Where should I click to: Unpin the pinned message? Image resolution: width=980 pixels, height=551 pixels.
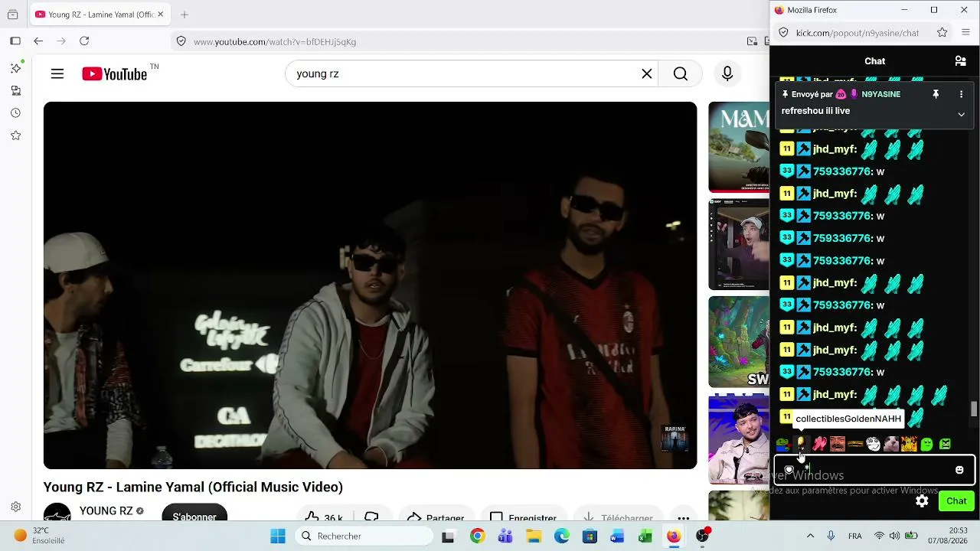[936, 94]
